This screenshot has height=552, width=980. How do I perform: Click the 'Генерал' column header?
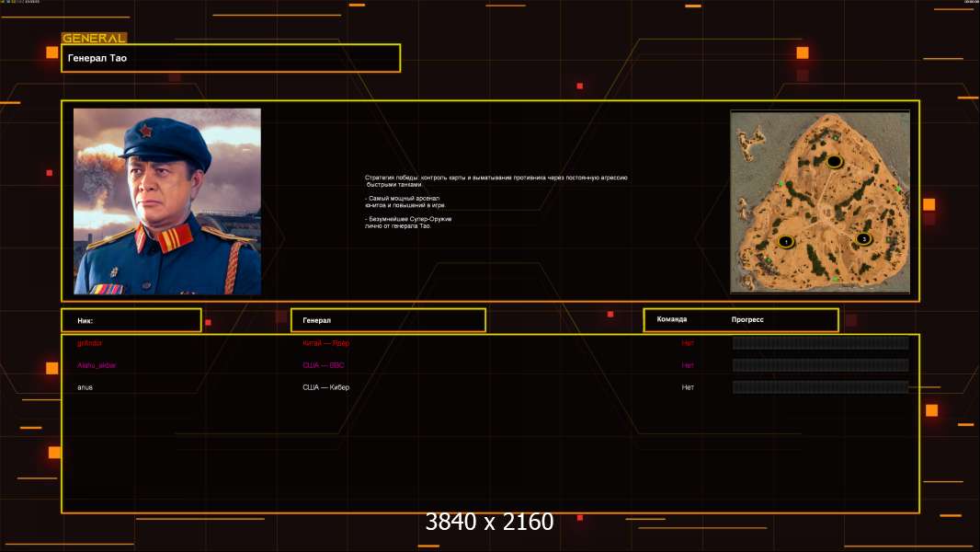(388, 320)
